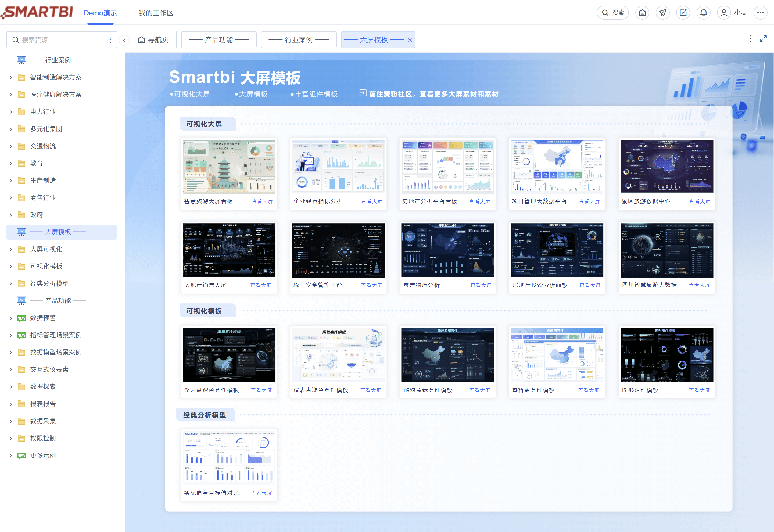This screenshot has width=774, height=532.
Task: Click the home icon on 导航页 tab
Action: click(141, 40)
